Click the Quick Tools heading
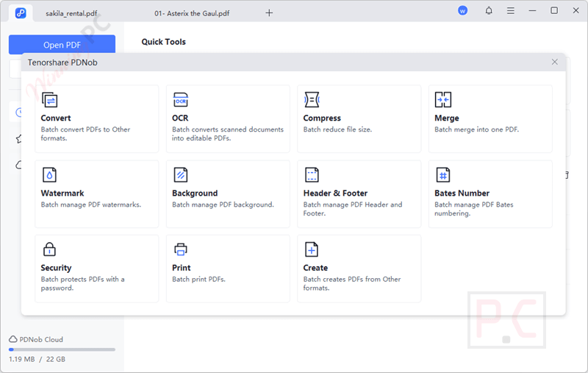Screen dimensions: 588x373 pyautogui.click(x=163, y=42)
